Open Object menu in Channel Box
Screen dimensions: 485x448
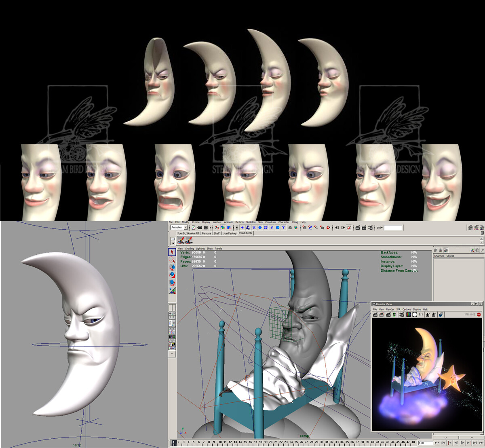(450, 256)
